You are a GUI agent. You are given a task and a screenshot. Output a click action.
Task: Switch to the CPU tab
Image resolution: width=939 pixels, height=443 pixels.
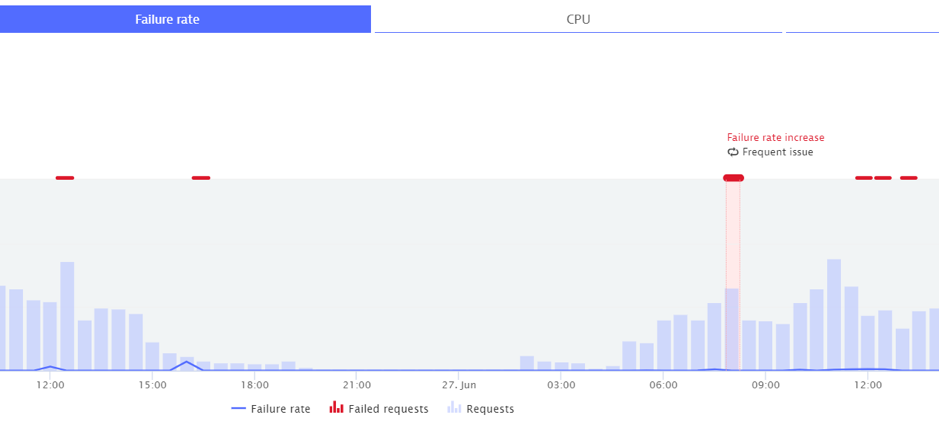point(578,19)
